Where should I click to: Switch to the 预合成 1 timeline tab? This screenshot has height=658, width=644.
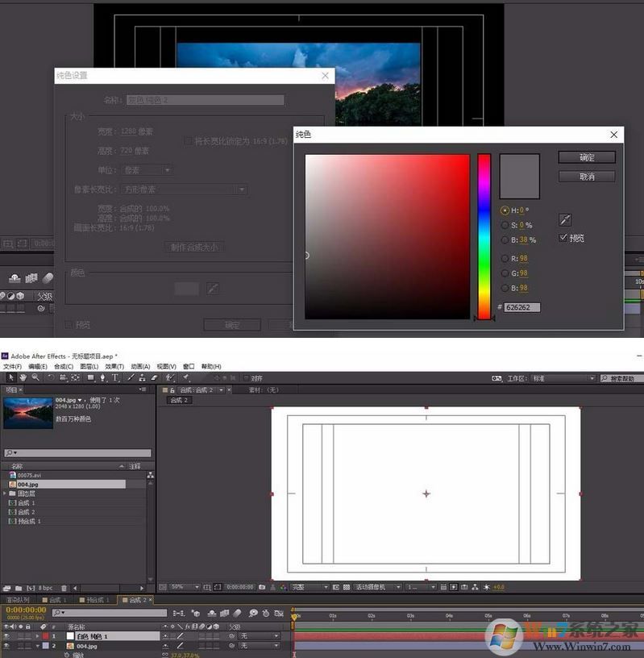click(x=94, y=600)
